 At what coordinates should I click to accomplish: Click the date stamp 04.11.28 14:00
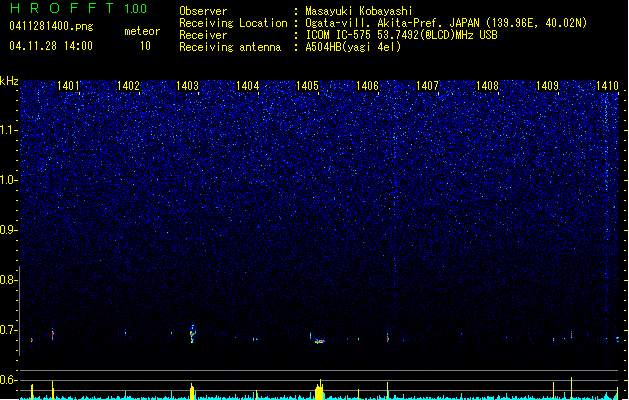point(51,46)
